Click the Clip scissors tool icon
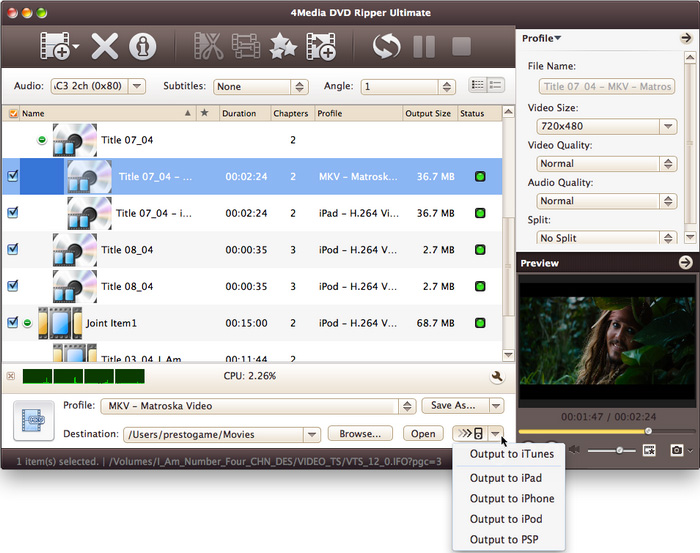The image size is (700, 553). [208, 46]
